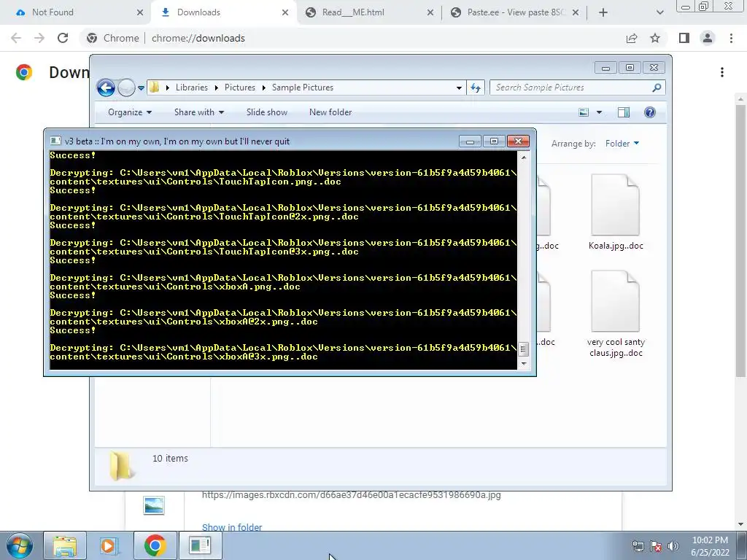Close the Paste.ee tab
This screenshot has height=560, width=747.
pos(576,12)
